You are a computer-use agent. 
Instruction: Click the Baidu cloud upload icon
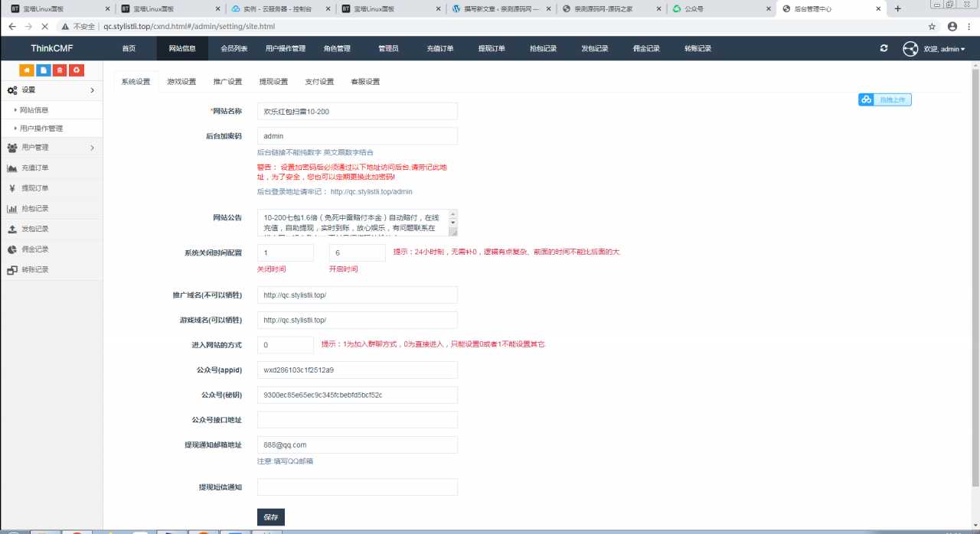coord(866,99)
